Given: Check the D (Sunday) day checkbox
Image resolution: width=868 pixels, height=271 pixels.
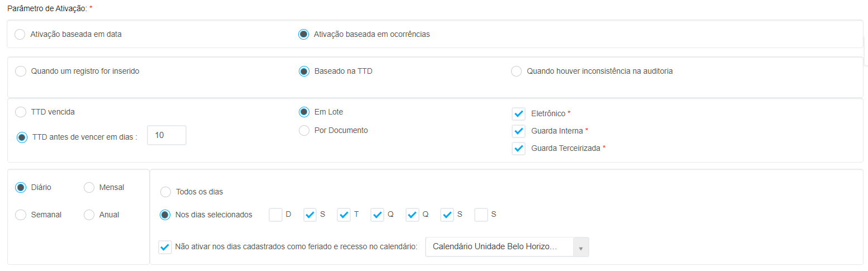Looking at the screenshot, I should click(275, 215).
